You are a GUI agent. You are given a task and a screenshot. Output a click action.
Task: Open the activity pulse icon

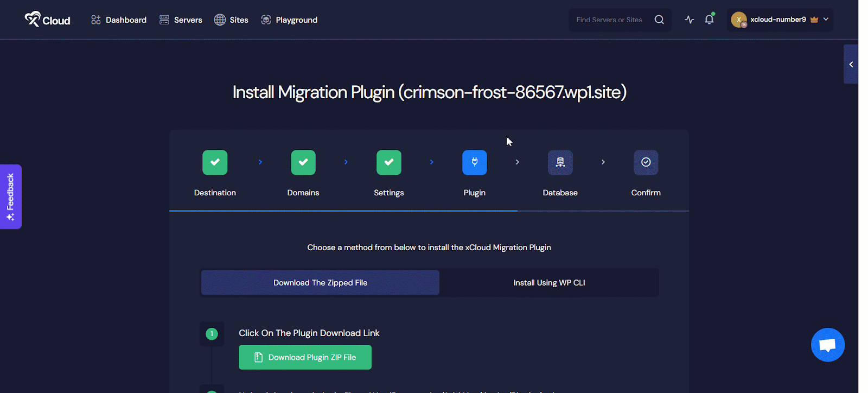pyautogui.click(x=690, y=20)
